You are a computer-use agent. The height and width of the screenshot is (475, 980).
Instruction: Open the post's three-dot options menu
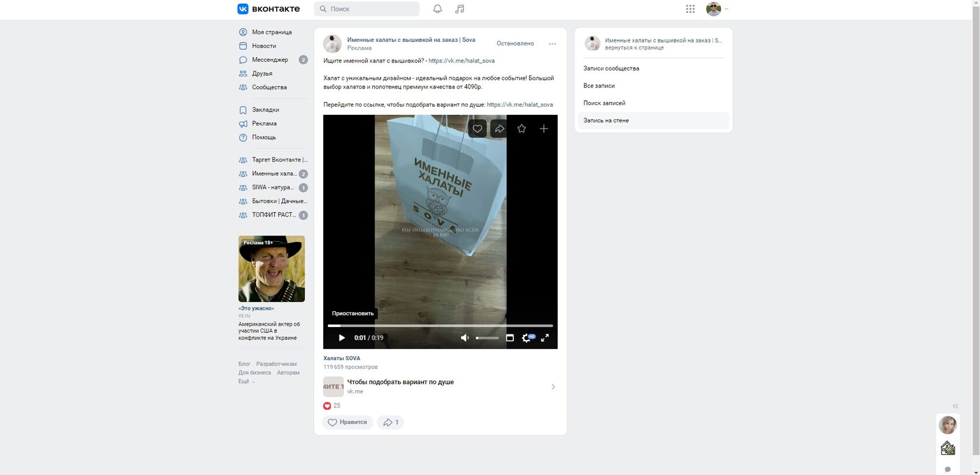pyautogui.click(x=552, y=44)
